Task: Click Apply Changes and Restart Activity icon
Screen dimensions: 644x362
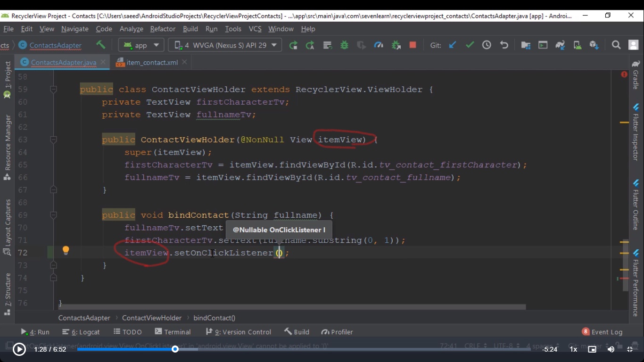Action: (x=310, y=45)
